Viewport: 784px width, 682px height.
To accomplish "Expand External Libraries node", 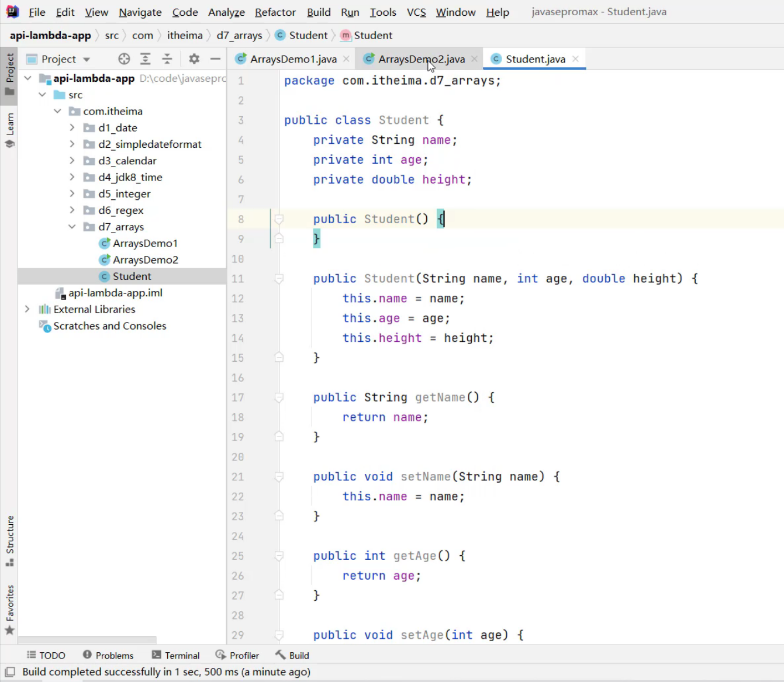I will click(27, 309).
